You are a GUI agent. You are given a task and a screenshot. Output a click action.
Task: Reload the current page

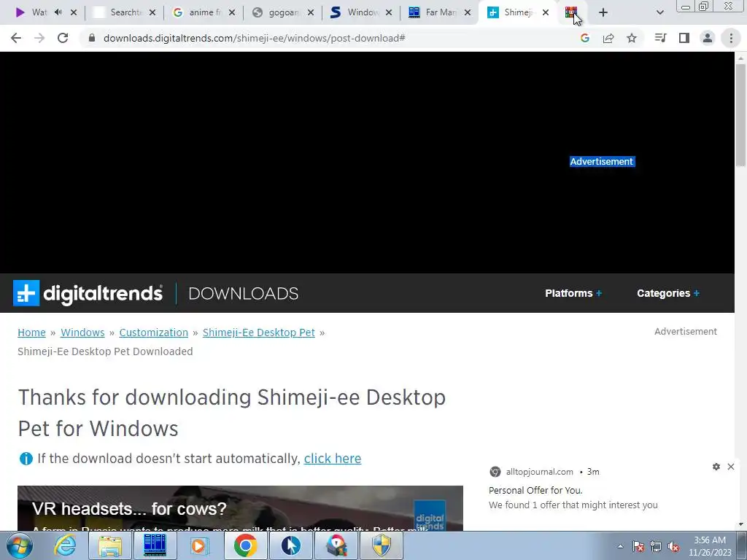[63, 38]
